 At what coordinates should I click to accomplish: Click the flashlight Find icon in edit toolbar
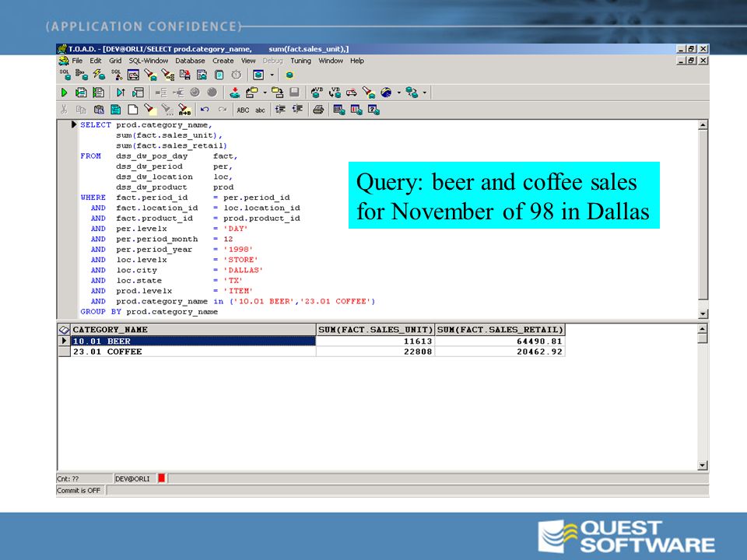(150, 110)
